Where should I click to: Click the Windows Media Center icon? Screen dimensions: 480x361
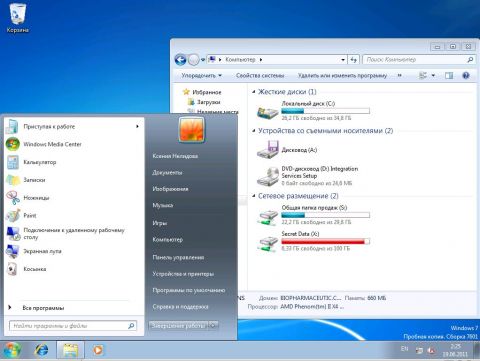(x=13, y=144)
